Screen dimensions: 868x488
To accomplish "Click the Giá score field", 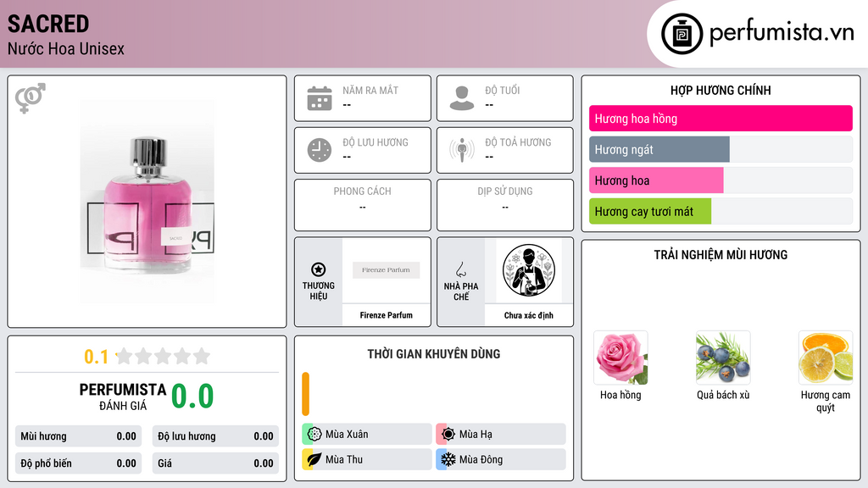I will pos(215,463).
